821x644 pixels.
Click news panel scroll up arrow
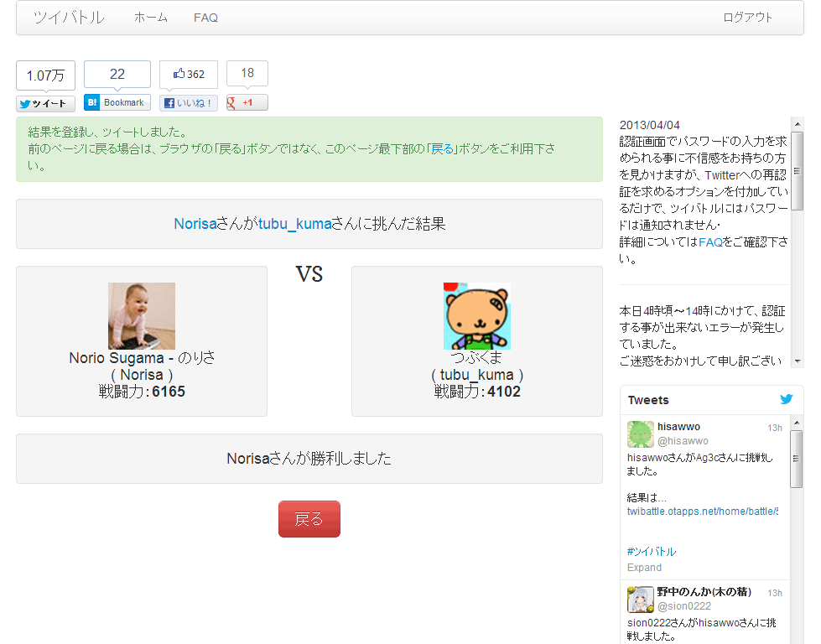798,124
